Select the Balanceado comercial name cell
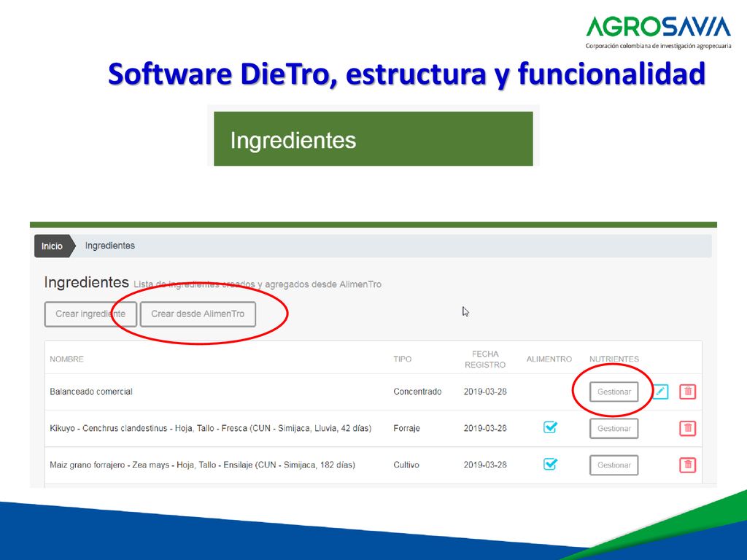The image size is (747, 560). [x=91, y=392]
